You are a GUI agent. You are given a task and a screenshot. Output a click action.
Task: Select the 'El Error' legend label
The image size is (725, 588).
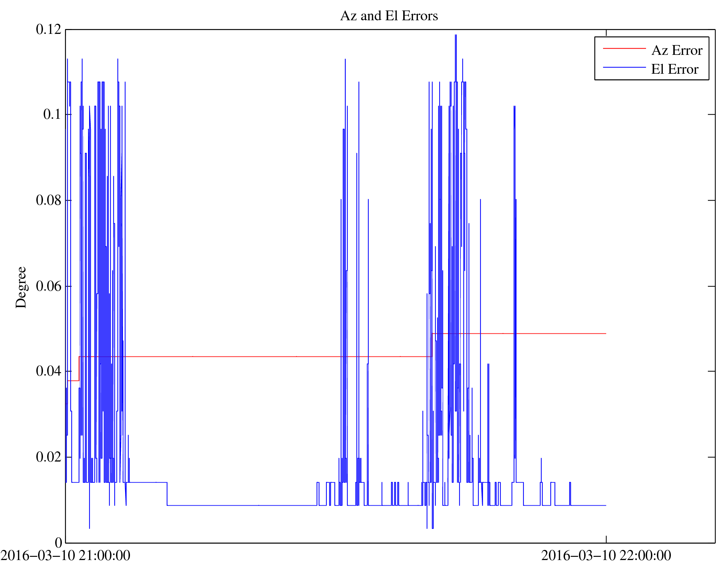pyautogui.click(x=674, y=69)
